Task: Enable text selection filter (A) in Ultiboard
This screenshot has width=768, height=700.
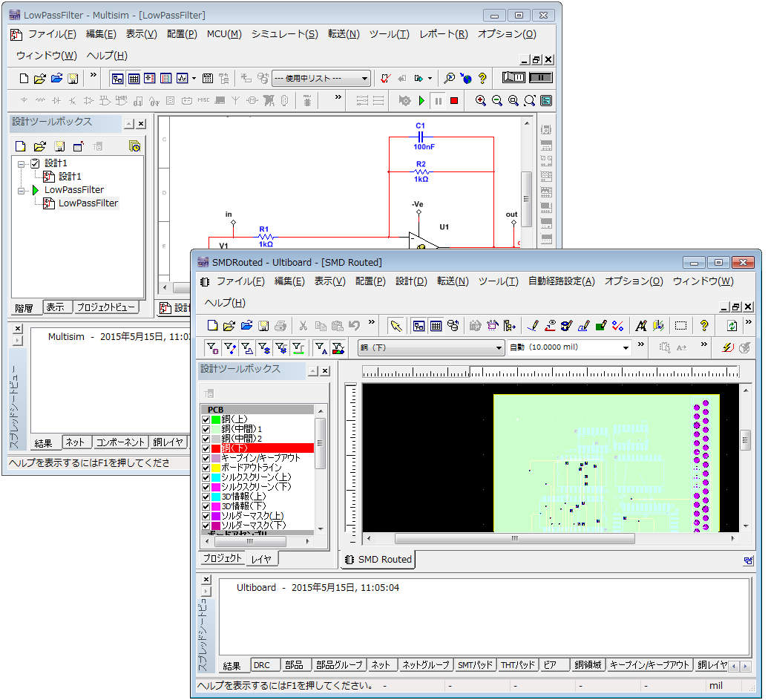Action: tap(321, 348)
